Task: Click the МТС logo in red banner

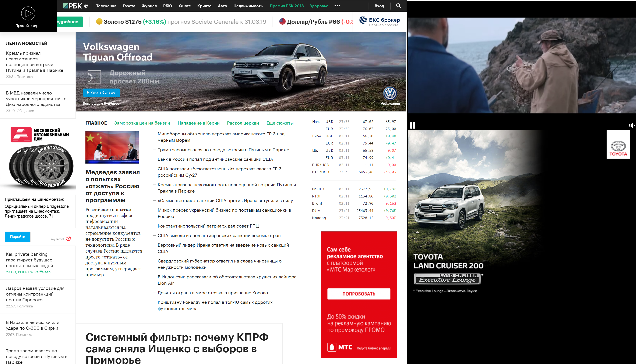Action: 340,347
